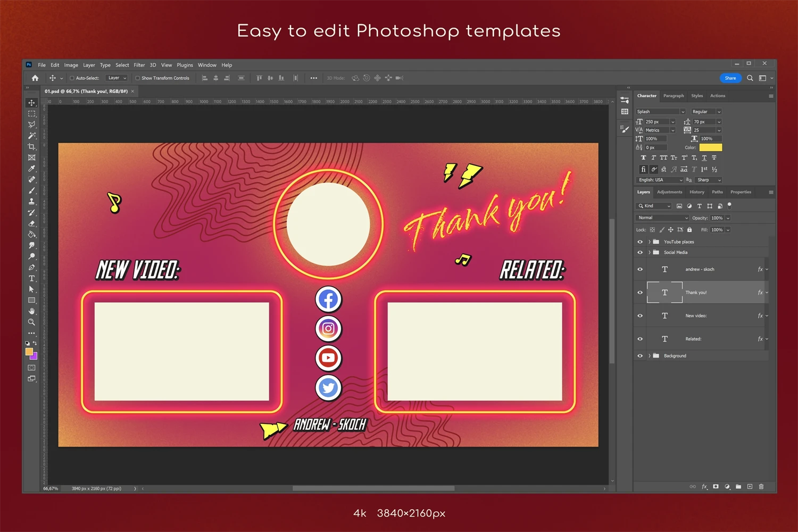The width and height of the screenshot is (798, 532).
Task: Select the Move tool in the toolbar
Action: tap(32, 103)
